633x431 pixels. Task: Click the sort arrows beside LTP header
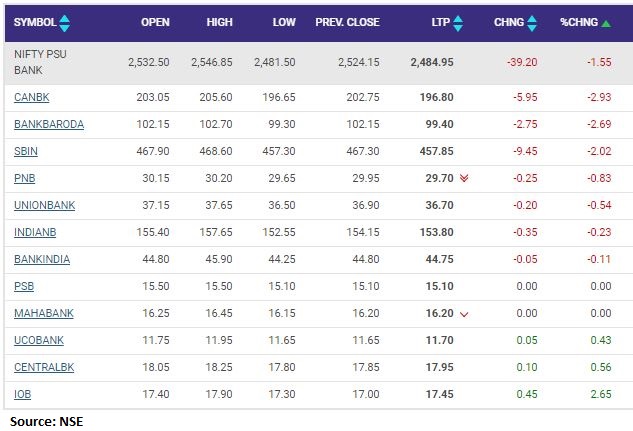coord(456,22)
